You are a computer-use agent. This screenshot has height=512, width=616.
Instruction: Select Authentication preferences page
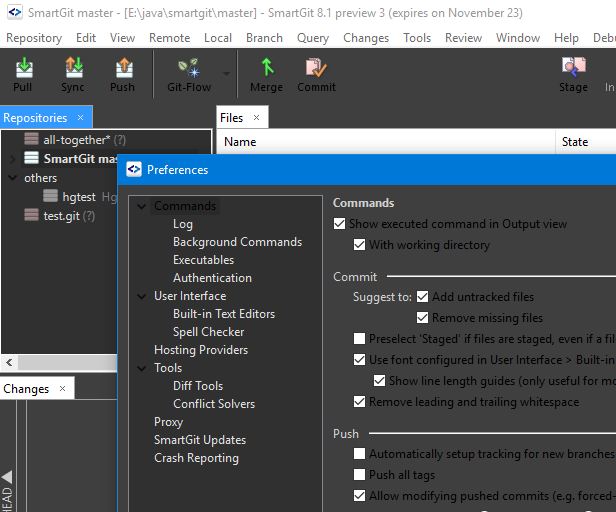tap(213, 278)
